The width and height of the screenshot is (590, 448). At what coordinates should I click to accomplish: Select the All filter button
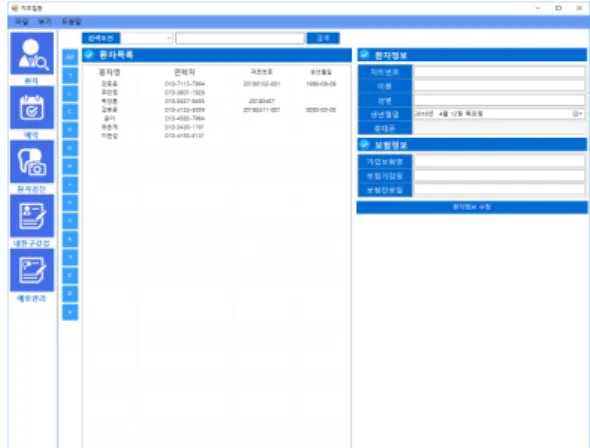[x=70, y=57]
